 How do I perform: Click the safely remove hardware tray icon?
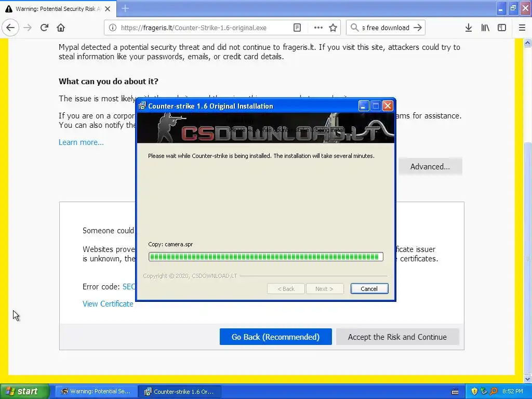click(x=484, y=392)
